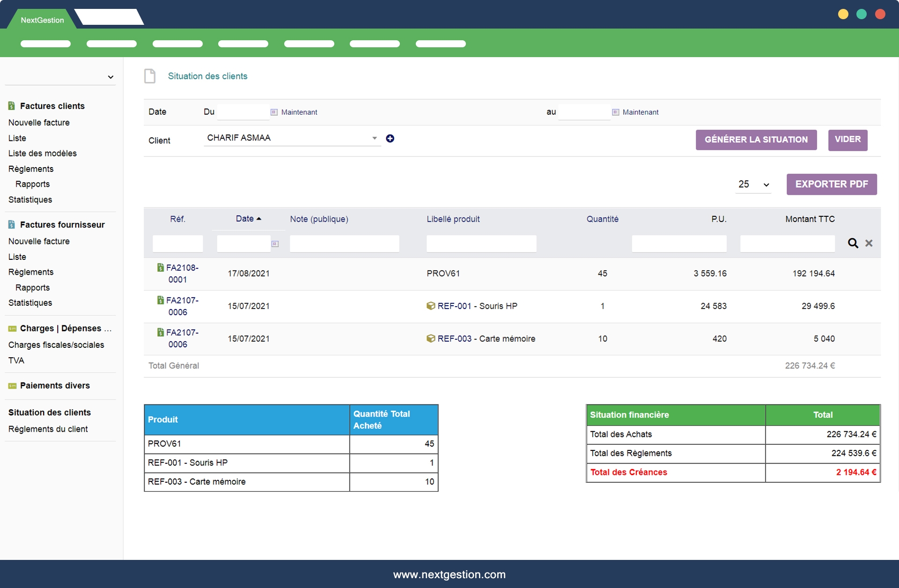The image size is (899, 588).
Task: Click the Factures fournisseur sidebar icon
Action: point(12,225)
